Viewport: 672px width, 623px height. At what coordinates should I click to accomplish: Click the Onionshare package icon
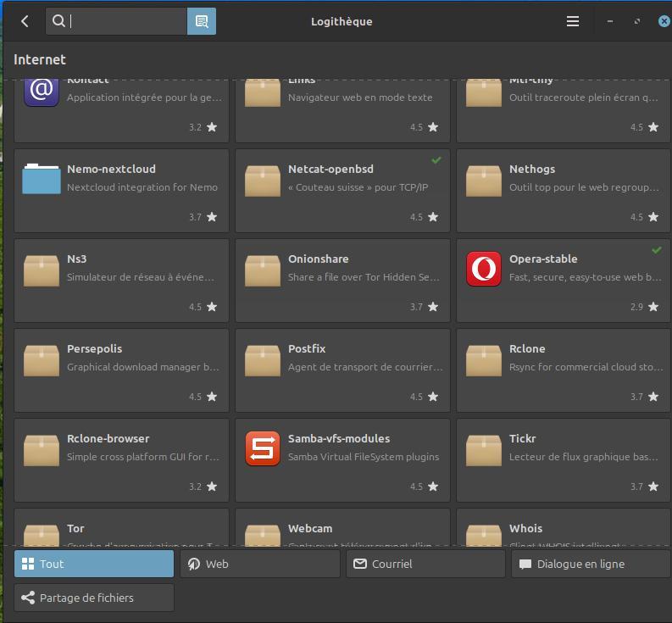tap(263, 270)
